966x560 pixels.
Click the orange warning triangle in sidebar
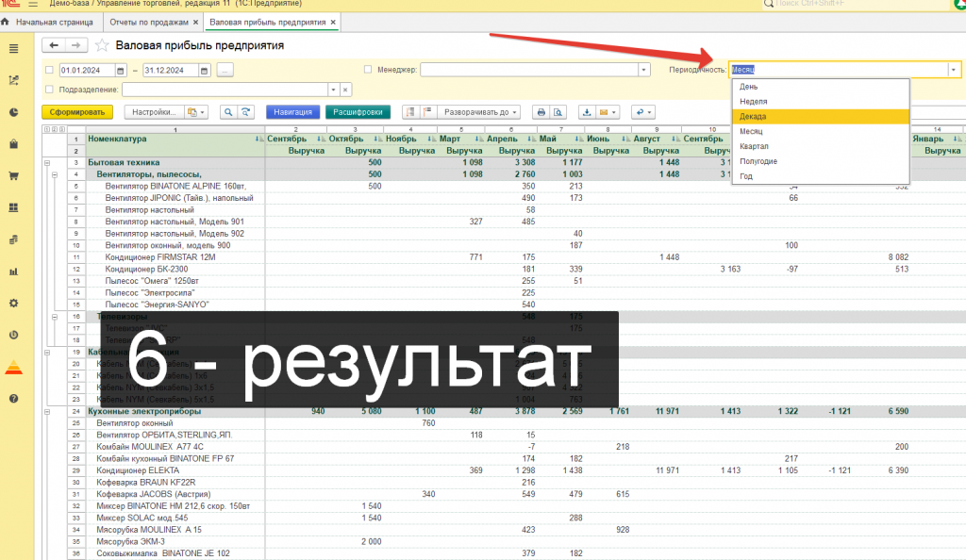(x=13, y=368)
